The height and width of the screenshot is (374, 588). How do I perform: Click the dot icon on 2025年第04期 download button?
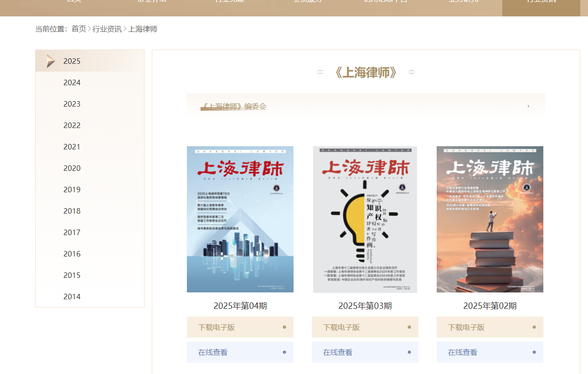[284, 327]
